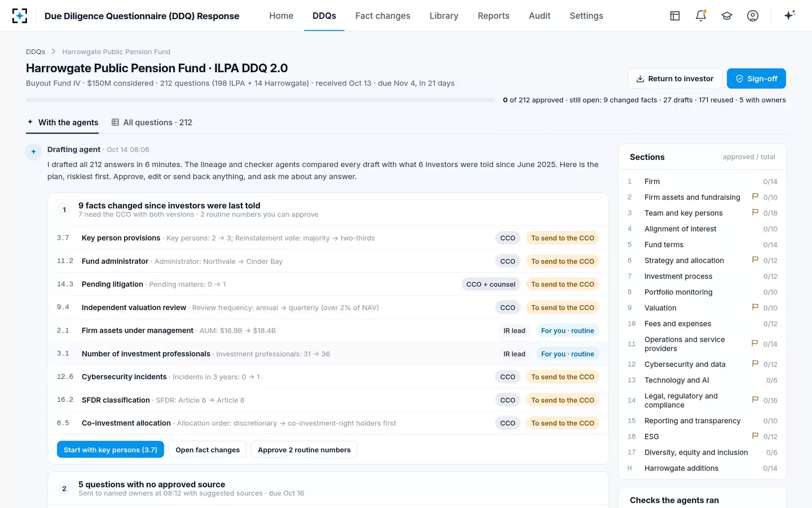Open Fact changes in top navigation
The image size is (812, 508).
click(x=383, y=16)
